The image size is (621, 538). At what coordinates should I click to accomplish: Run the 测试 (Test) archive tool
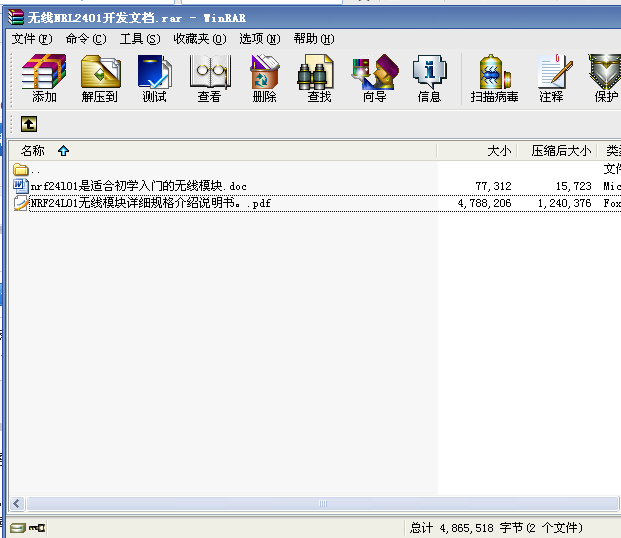(154, 78)
